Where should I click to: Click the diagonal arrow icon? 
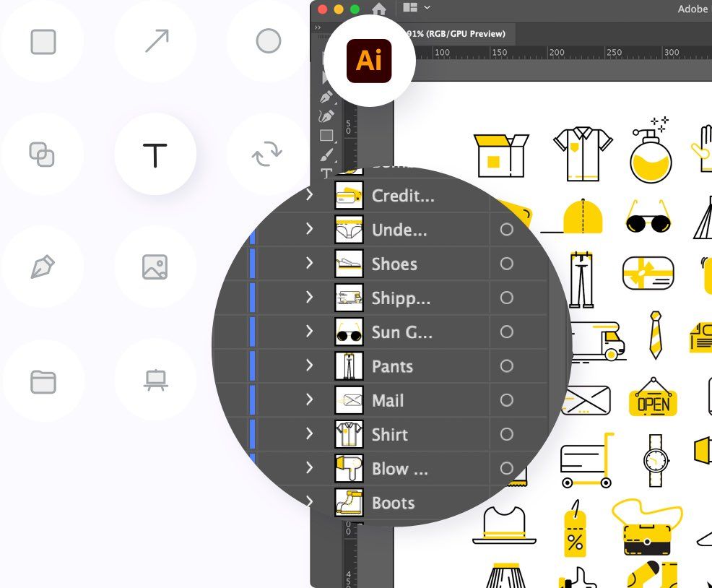(x=156, y=41)
